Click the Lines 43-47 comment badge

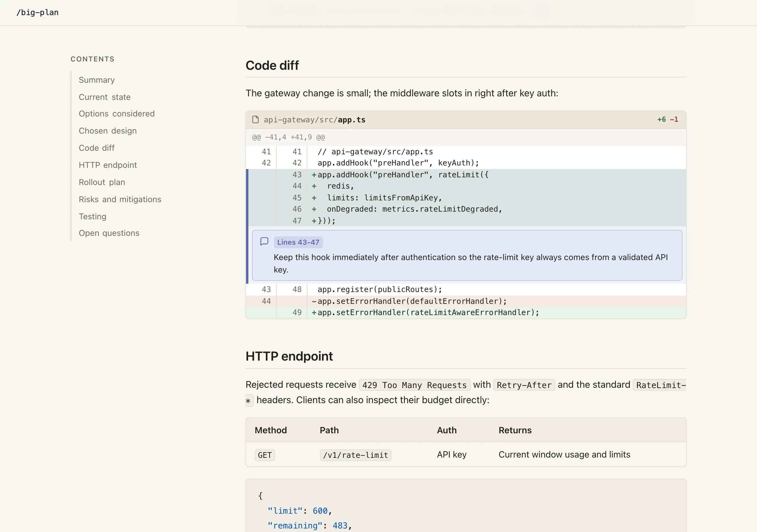[298, 242]
